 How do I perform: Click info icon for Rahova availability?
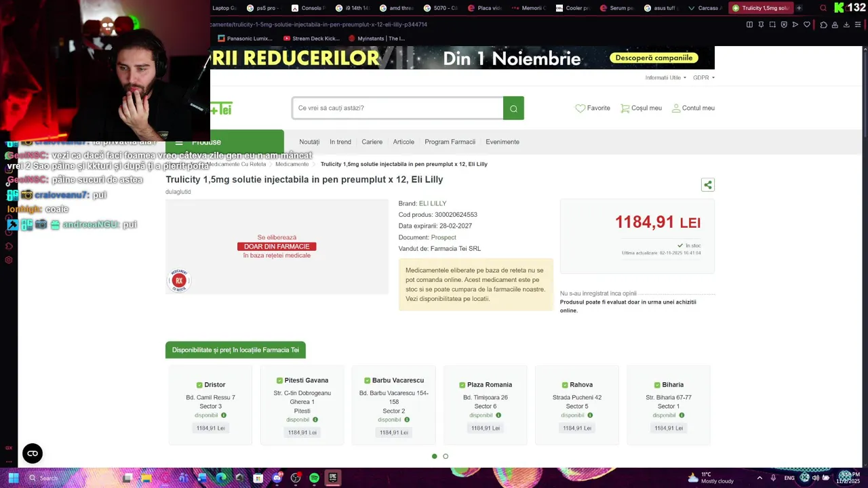(x=590, y=415)
